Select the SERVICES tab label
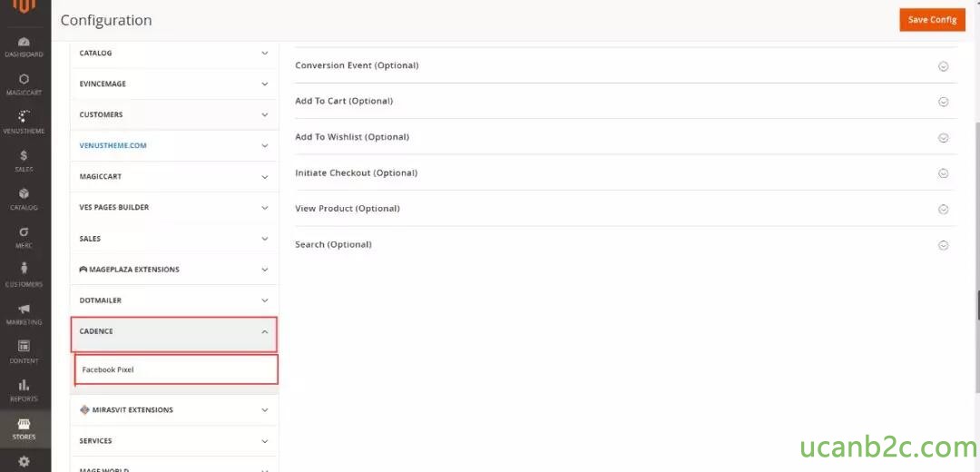Screen dimensions: 980x472 click(95, 441)
